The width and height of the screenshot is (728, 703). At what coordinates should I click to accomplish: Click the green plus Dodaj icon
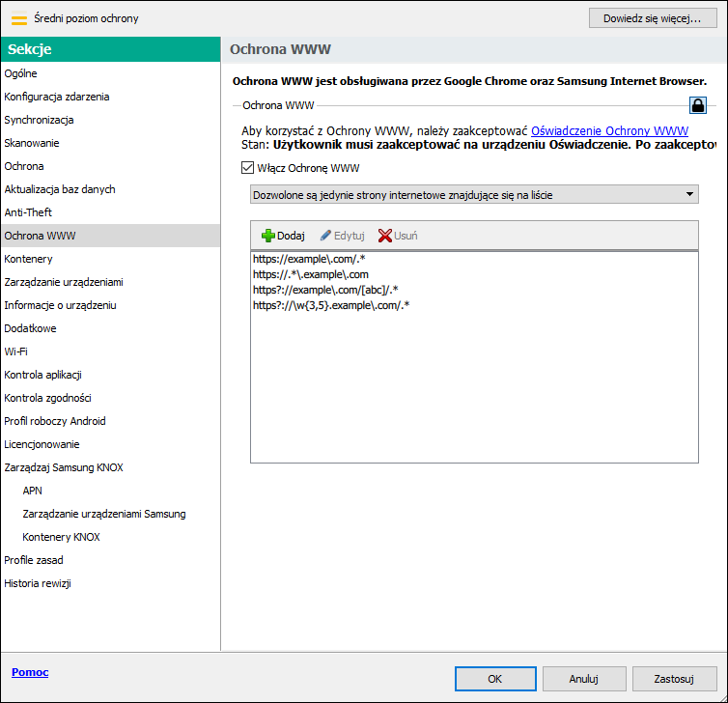tap(268, 236)
